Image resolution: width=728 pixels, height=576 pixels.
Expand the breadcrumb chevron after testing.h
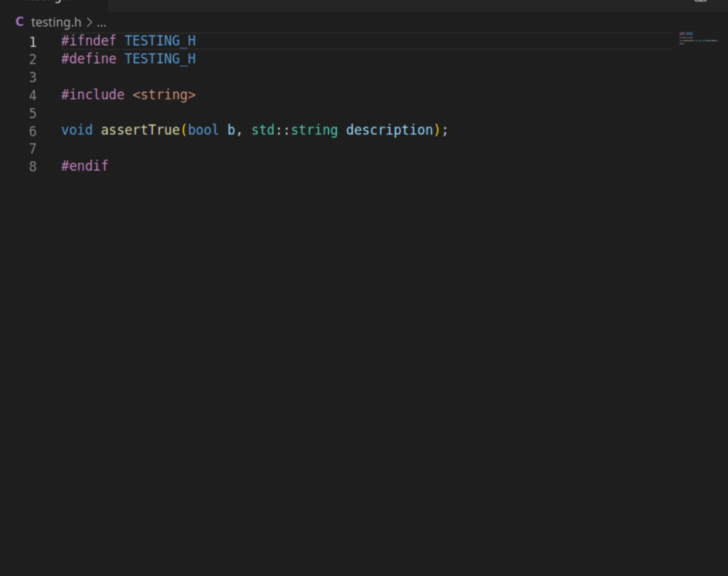[90, 22]
